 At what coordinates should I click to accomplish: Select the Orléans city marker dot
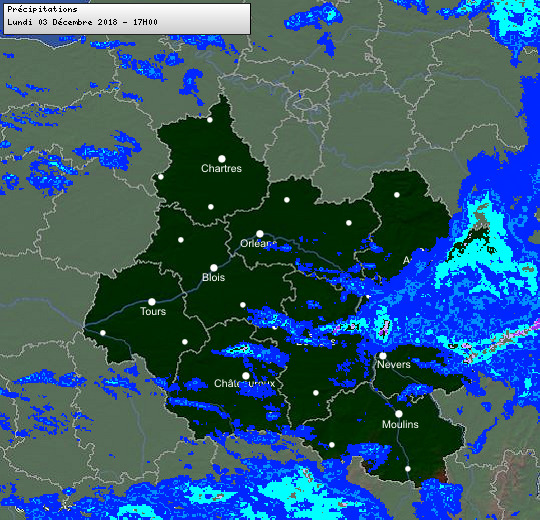260,234
